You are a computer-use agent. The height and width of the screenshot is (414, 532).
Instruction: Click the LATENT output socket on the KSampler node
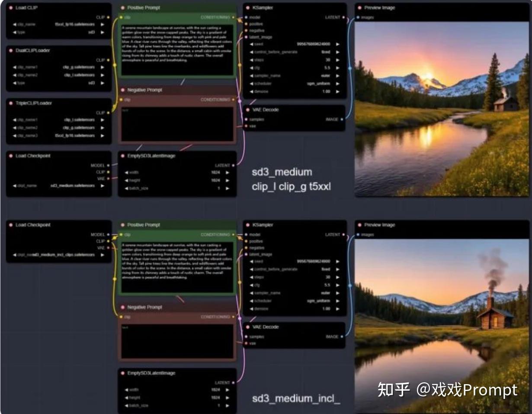[x=343, y=17]
